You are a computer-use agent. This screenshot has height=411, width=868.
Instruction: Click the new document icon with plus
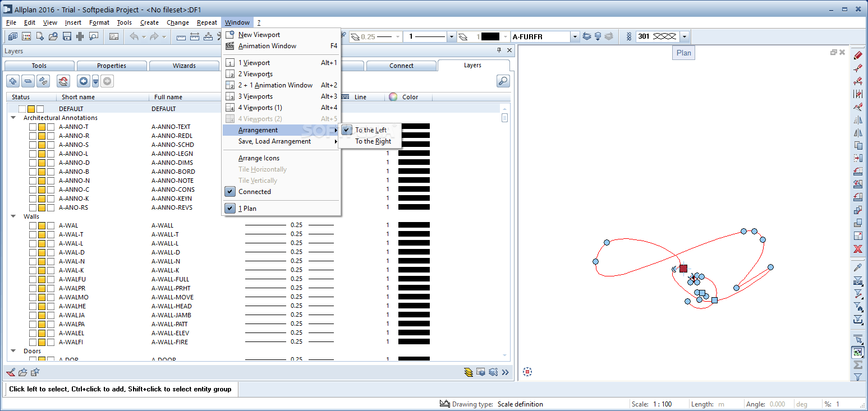pos(40,36)
